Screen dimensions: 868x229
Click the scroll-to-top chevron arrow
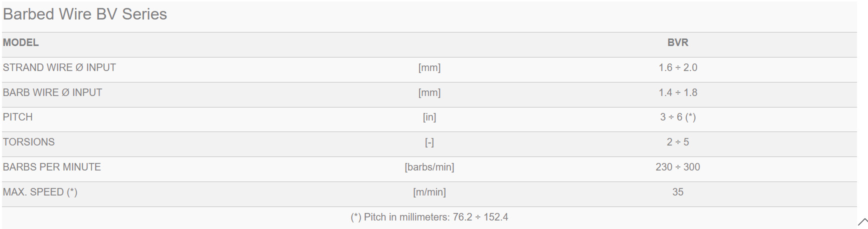(x=862, y=221)
